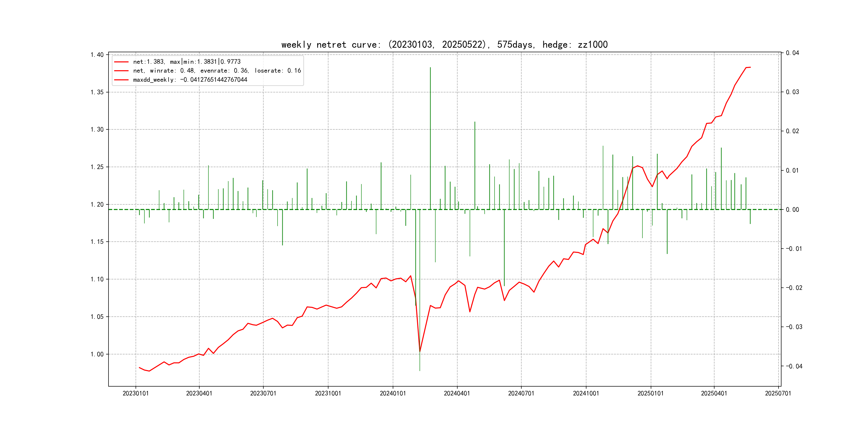Click the legend entry with winrate 0.48
Image resolution: width=868 pixels, height=434 pixels.
coord(217,70)
